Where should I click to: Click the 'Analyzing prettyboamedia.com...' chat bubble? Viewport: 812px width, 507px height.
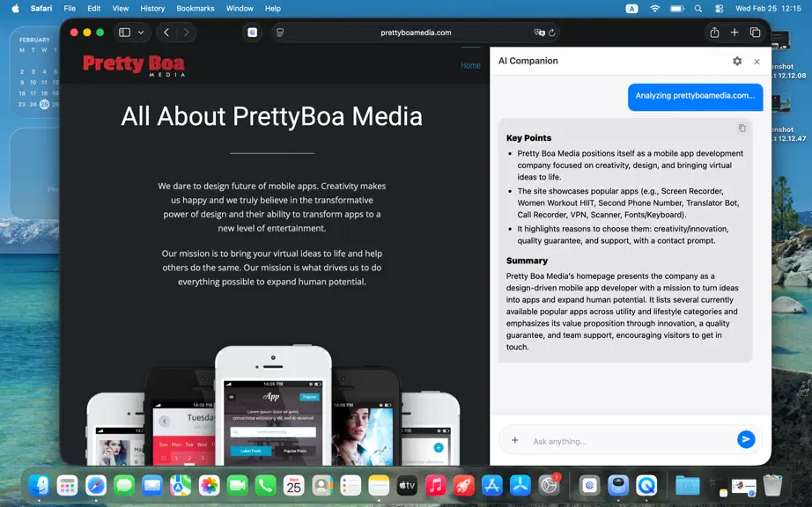tap(695, 97)
